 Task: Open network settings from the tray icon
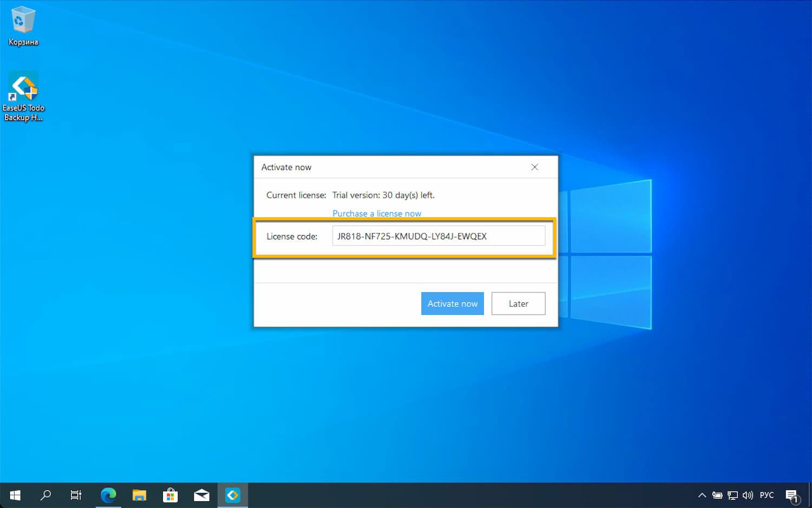tap(732, 494)
